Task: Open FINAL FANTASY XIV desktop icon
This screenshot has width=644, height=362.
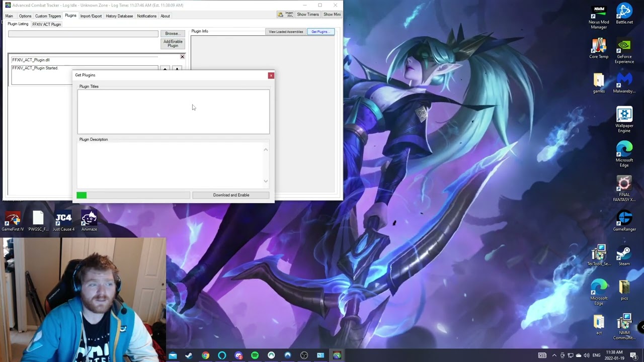Action: [624, 189]
